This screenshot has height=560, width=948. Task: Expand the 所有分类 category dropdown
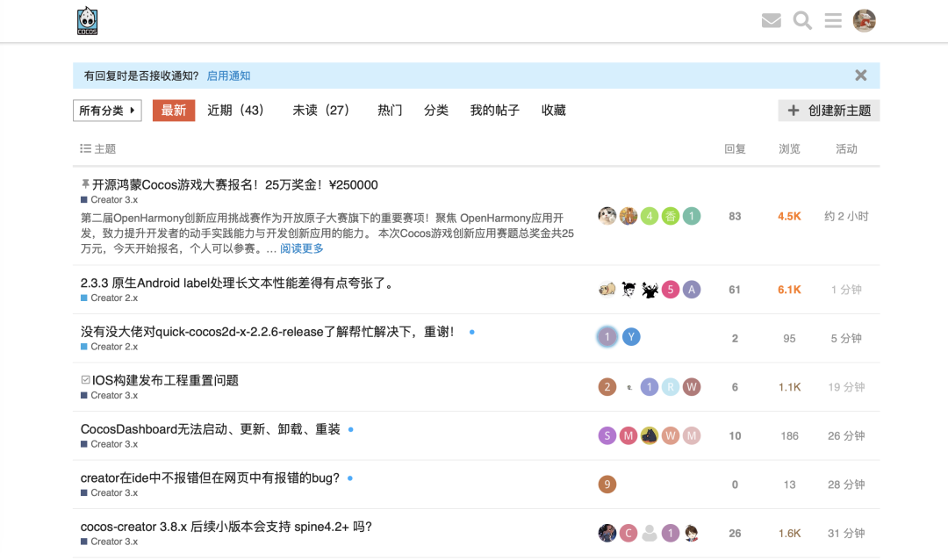tap(107, 110)
